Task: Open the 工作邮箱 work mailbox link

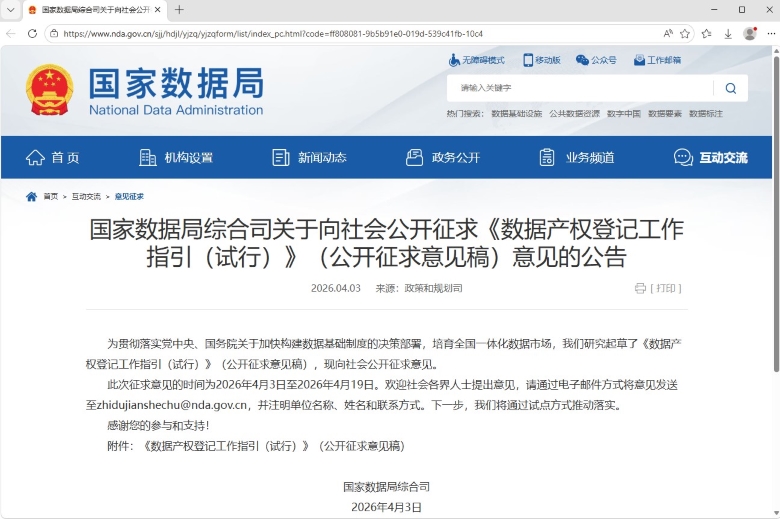Action: point(657,60)
